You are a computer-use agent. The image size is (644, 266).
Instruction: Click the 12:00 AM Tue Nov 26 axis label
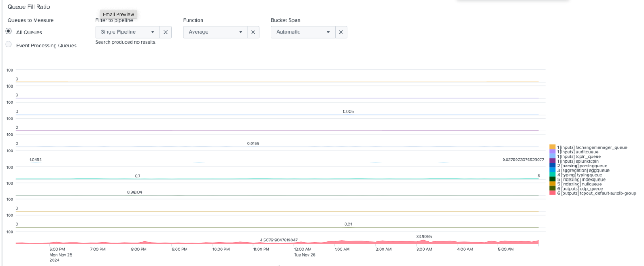pos(303,252)
